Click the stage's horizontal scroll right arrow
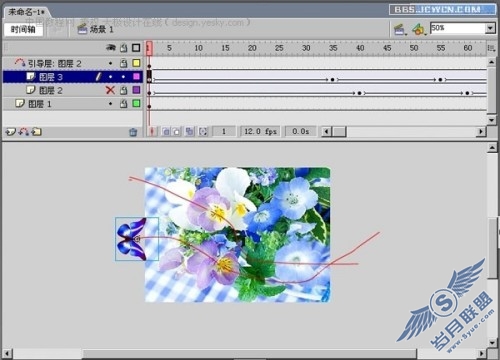The image size is (500, 360). [481, 353]
